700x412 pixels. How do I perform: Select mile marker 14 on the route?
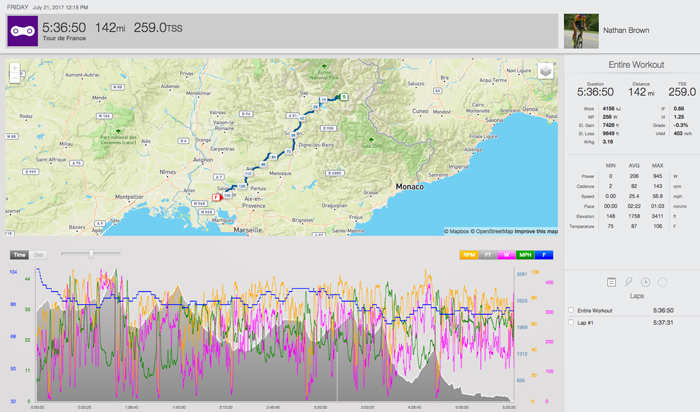(324, 100)
